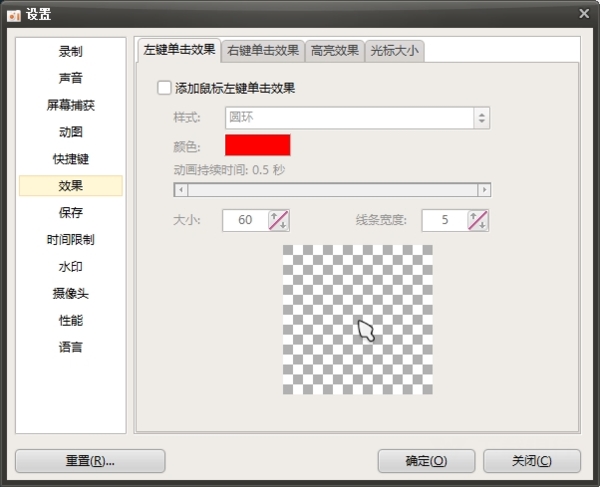Open the 快捷键 settings category
600x487 pixels.
[71, 159]
